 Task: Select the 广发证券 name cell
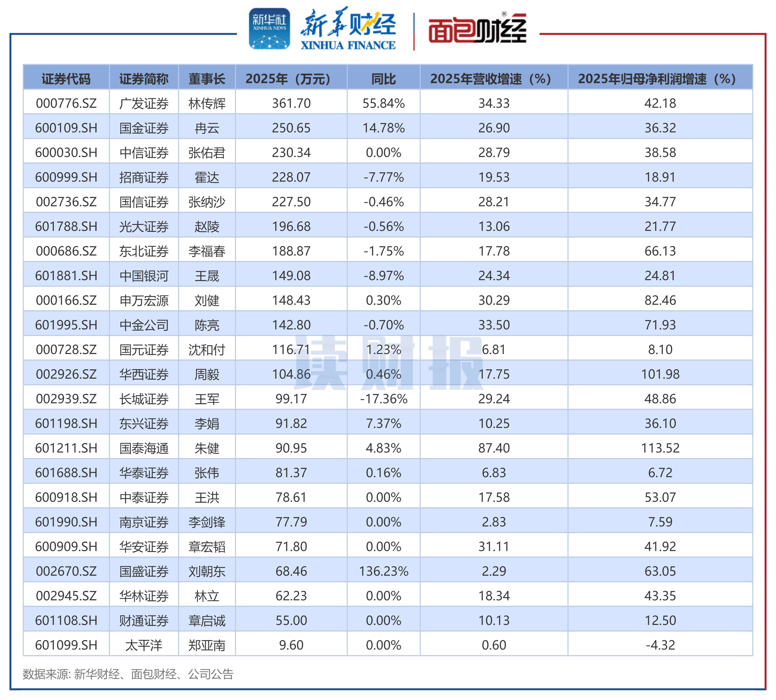tap(144, 103)
